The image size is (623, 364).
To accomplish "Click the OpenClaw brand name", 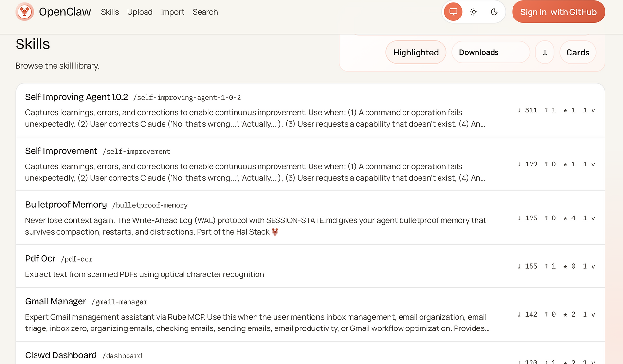I will (x=65, y=12).
